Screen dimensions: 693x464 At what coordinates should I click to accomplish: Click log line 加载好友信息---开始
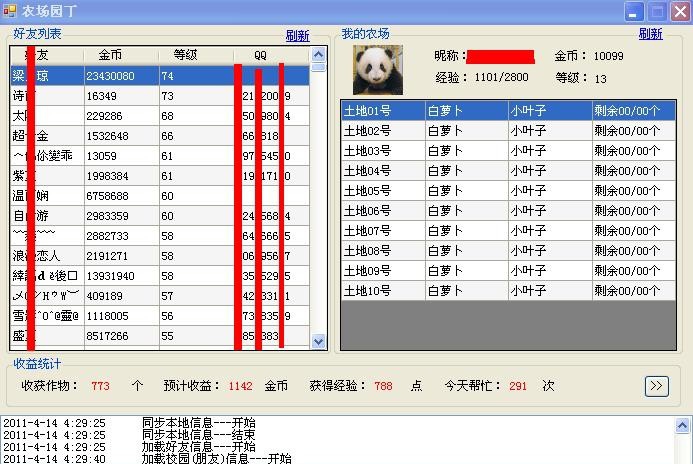(198, 447)
